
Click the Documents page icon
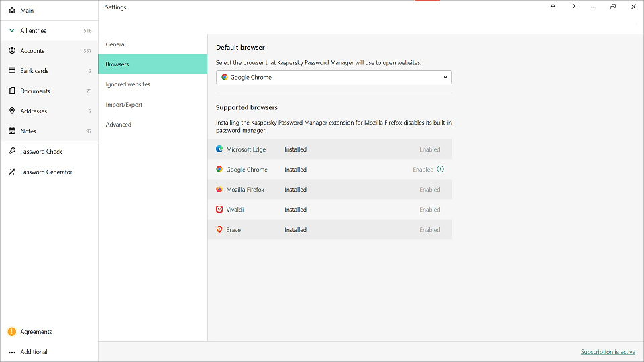12,90
